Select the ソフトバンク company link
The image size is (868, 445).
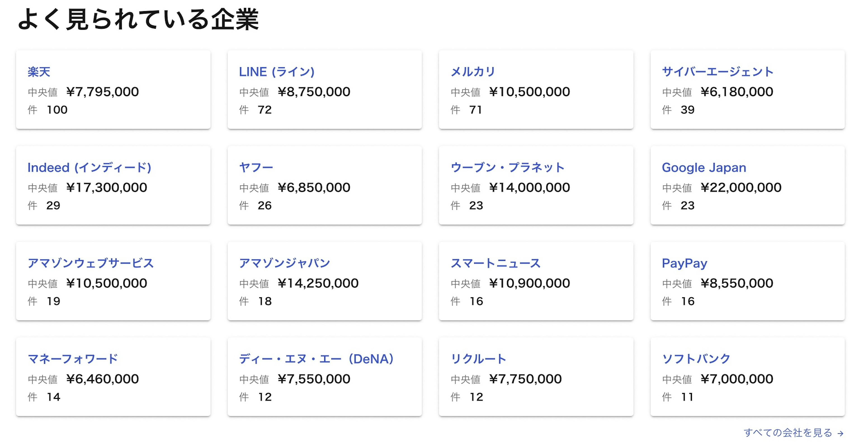click(x=696, y=359)
